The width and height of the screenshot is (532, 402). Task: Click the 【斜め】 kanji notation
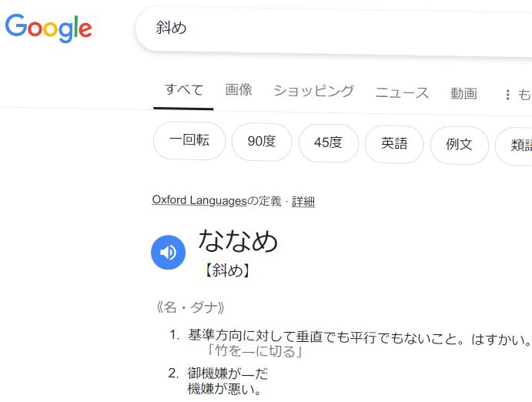point(227,270)
